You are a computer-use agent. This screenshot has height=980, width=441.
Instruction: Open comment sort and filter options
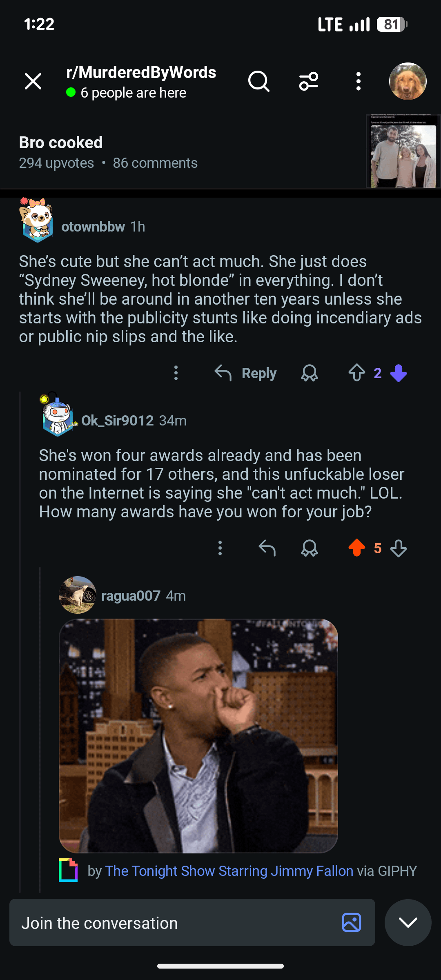tap(309, 82)
